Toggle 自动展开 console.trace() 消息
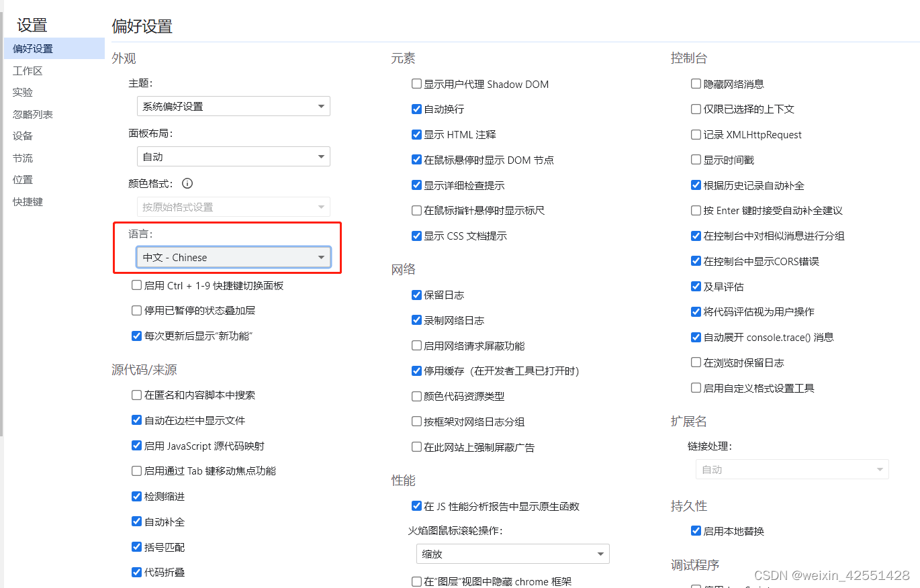The width and height of the screenshot is (920, 588). point(696,337)
